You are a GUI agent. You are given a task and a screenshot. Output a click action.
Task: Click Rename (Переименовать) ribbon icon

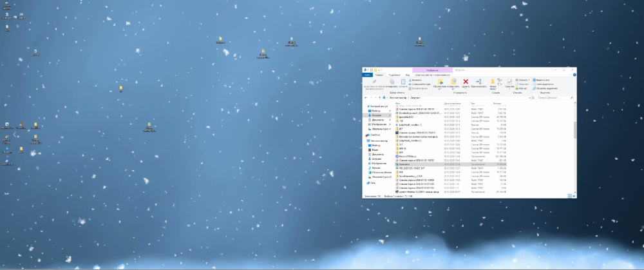click(x=478, y=83)
